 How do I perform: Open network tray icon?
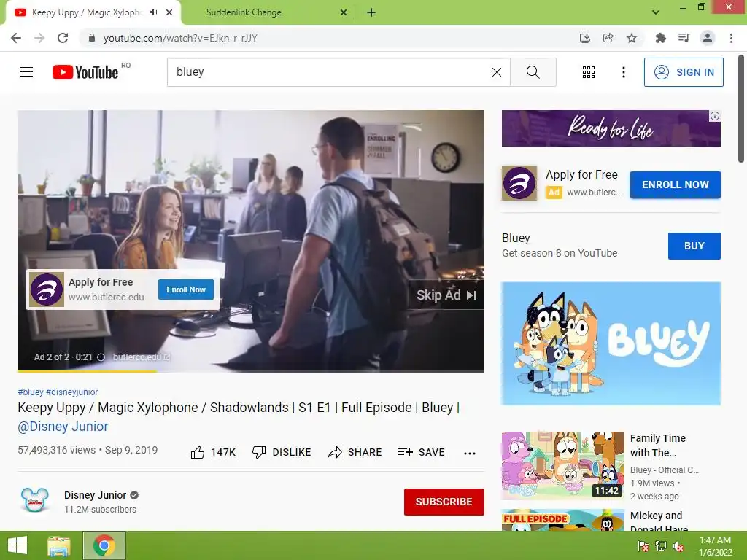tap(661, 546)
